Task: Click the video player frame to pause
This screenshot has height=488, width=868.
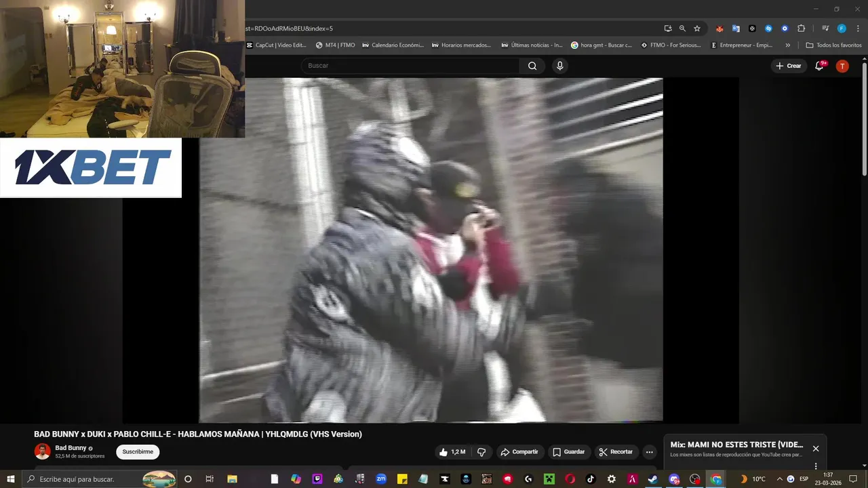Action: tap(431, 250)
